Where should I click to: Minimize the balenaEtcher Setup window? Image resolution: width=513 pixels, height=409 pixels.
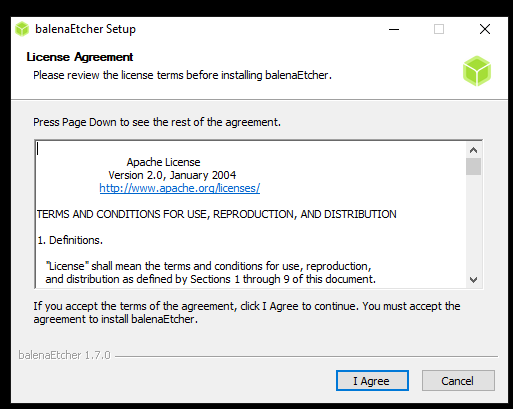click(x=394, y=29)
